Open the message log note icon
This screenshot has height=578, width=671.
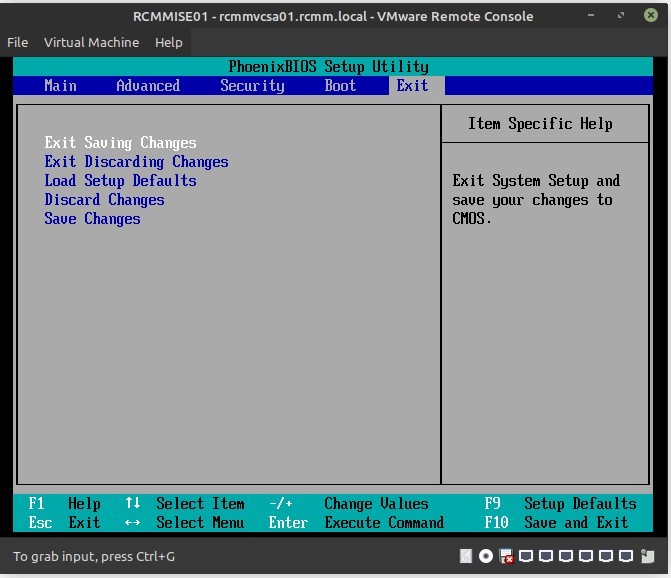pyautogui.click(x=647, y=556)
